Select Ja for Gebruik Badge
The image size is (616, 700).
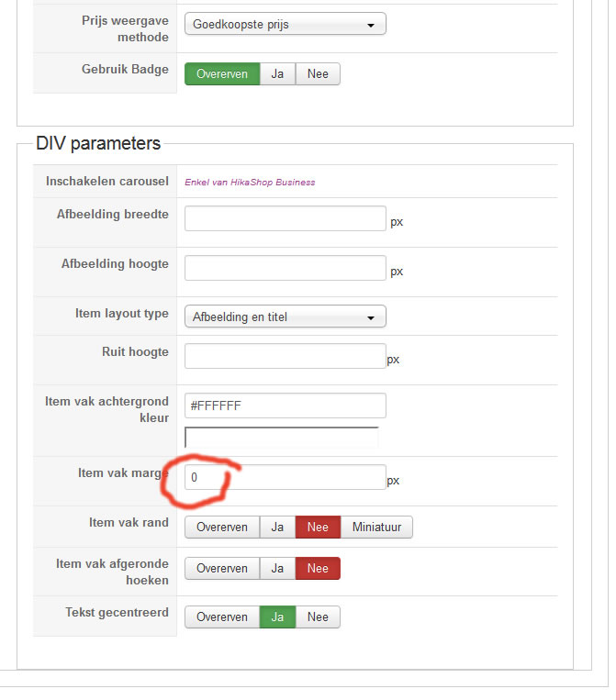[277, 73]
